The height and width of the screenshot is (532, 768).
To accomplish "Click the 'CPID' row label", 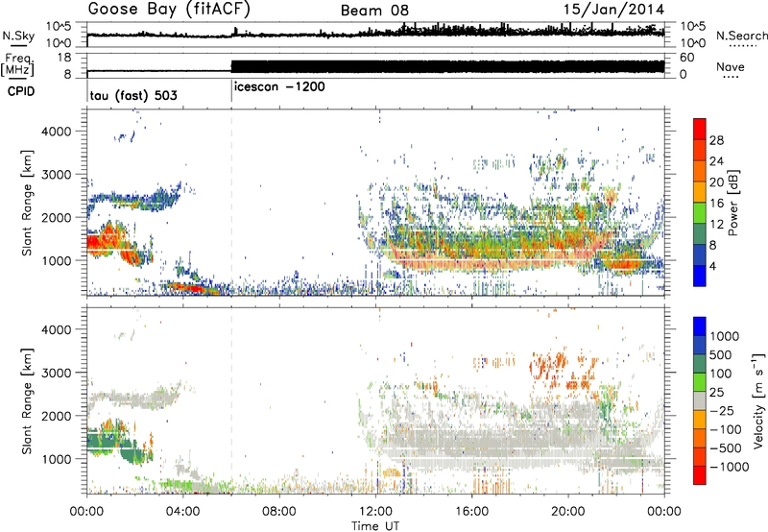I will point(20,91).
